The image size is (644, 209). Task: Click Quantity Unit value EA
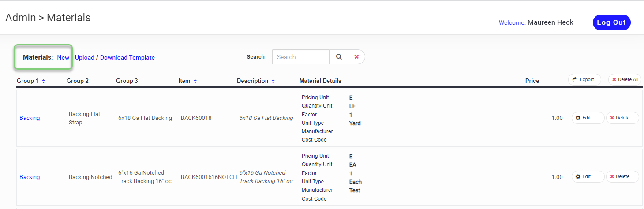pos(353,165)
